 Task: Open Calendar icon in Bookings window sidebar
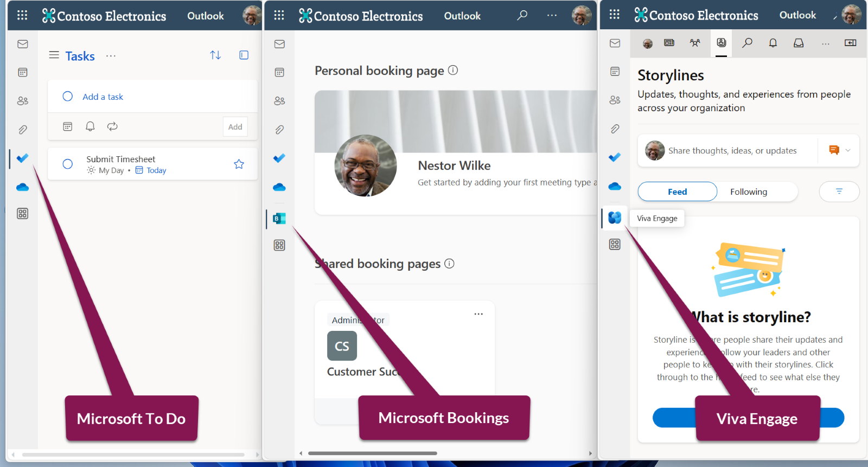[x=279, y=72]
